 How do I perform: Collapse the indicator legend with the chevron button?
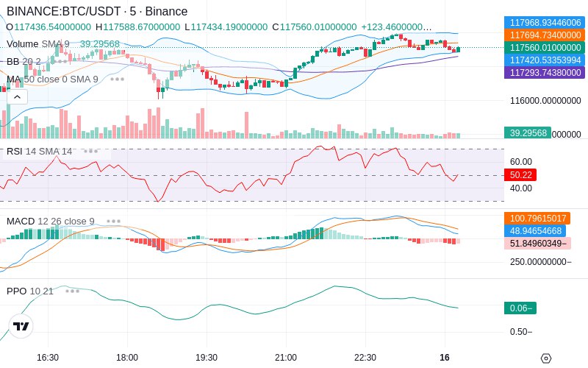[x=17, y=97]
